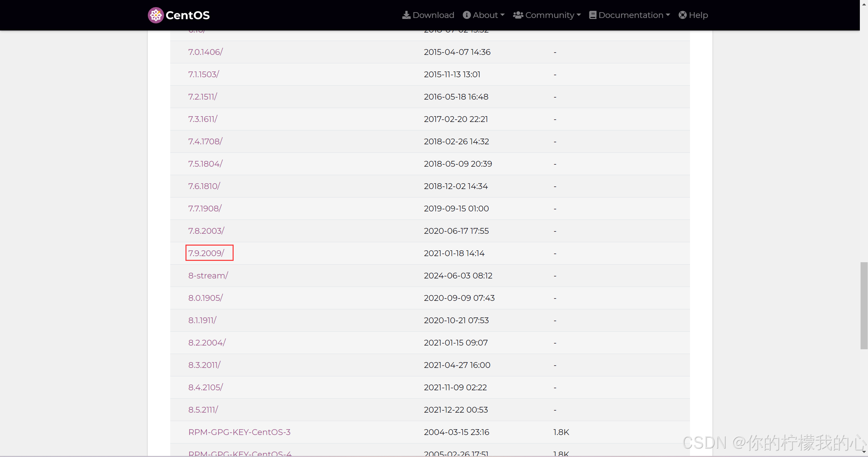Viewport: 868px width, 457px height.
Task: Open the 7.0.1406/ folder link
Action: coord(205,52)
